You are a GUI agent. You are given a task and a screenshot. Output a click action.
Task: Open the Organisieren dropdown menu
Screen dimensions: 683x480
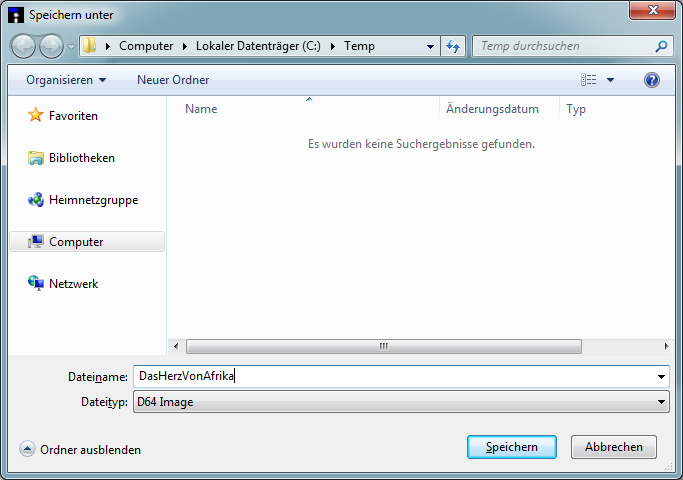tap(66, 80)
